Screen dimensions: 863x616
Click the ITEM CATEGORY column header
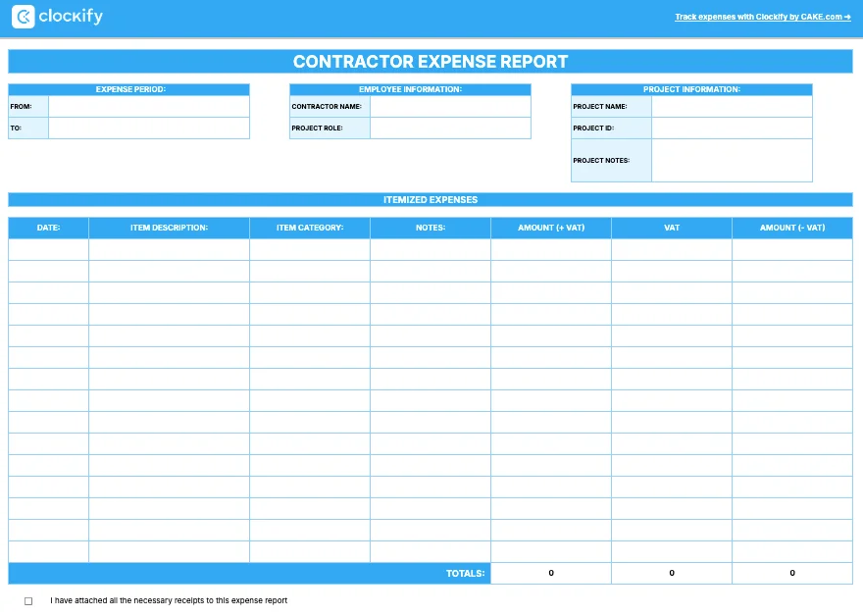click(x=310, y=228)
